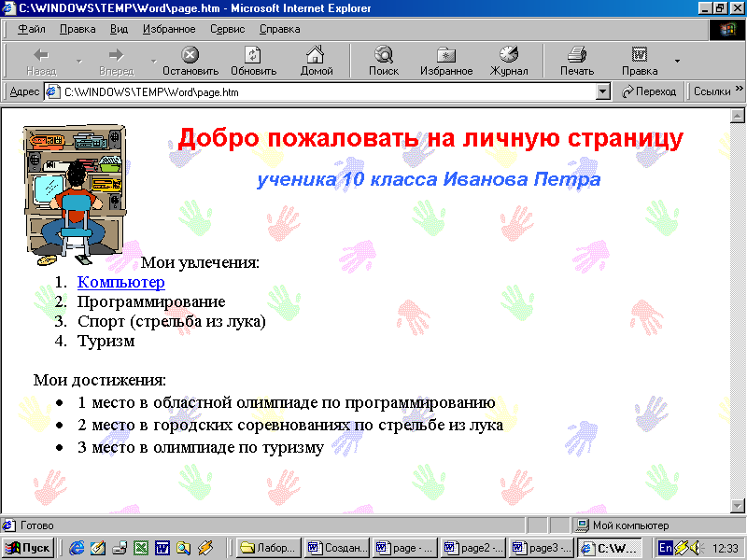The image size is (747, 560).
Task: Switch to page3 Word taskbar button
Action: pos(541,548)
